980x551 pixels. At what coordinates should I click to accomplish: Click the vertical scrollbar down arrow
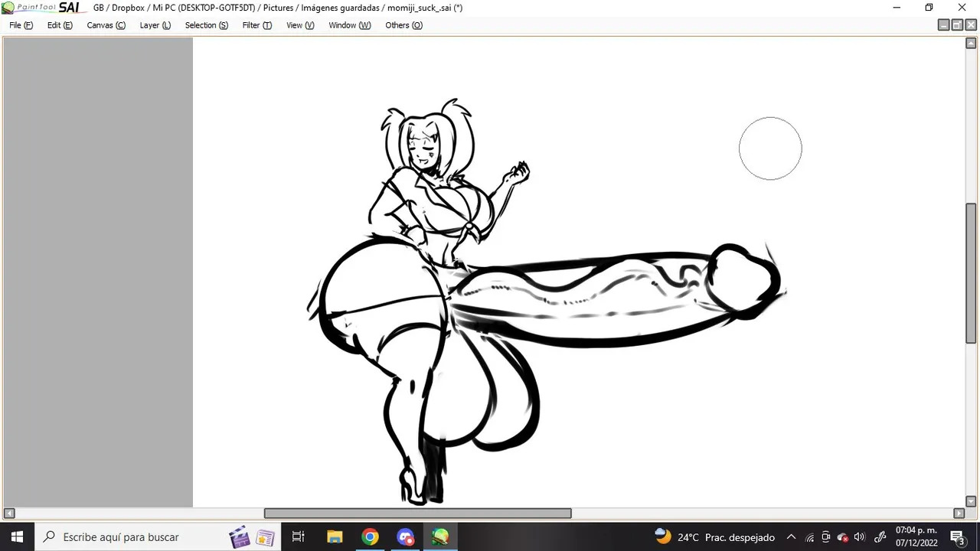point(971,502)
